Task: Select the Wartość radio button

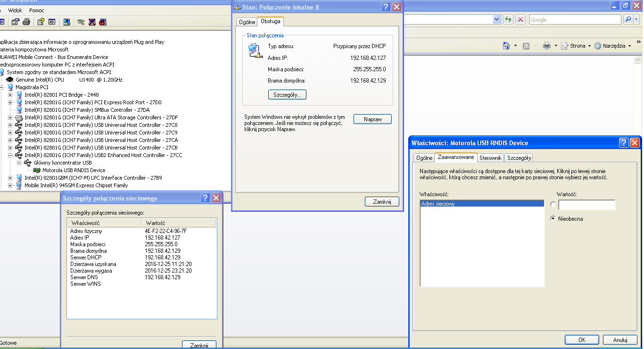Action: click(x=553, y=204)
